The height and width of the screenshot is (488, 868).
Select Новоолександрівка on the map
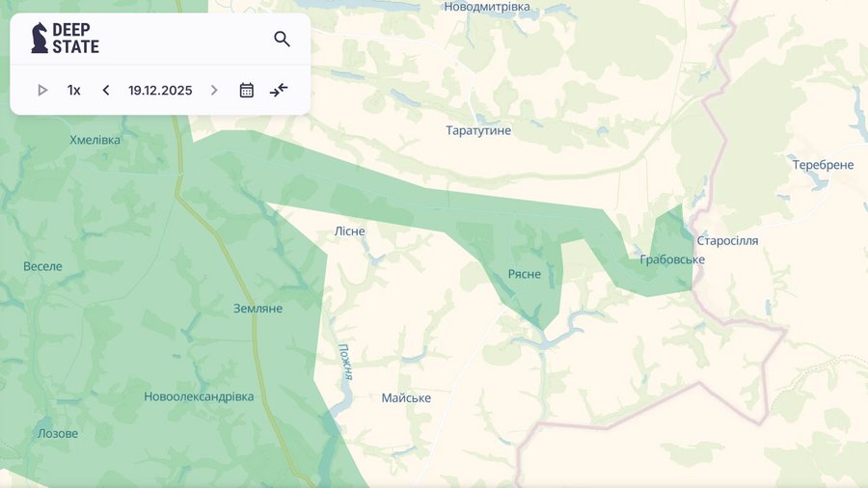(x=199, y=396)
